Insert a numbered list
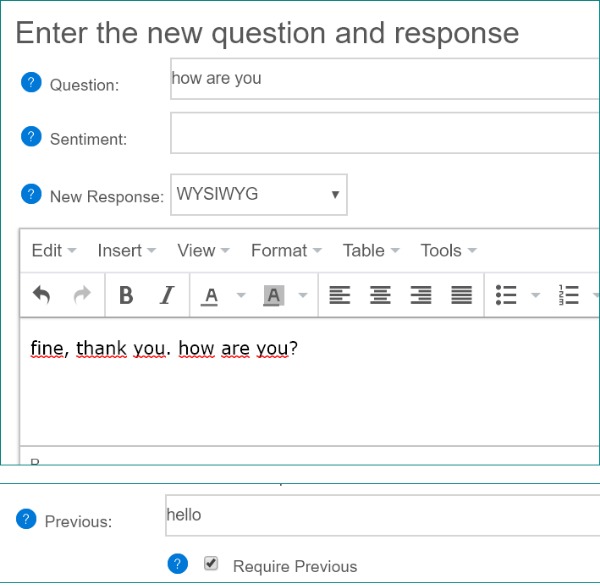This screenshot has height=586, width=600. [x=569, y=295]
